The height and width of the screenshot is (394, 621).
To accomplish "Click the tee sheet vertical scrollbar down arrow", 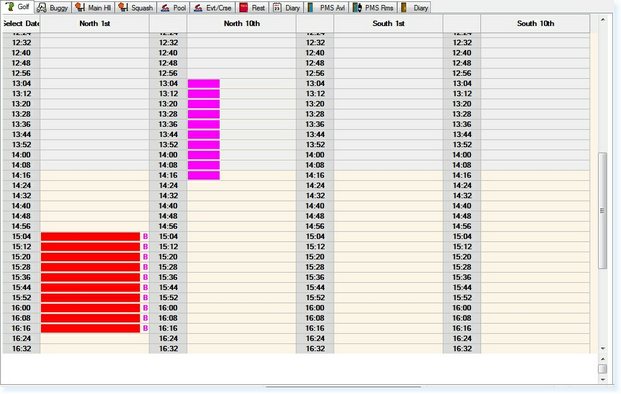I will 602,348.
